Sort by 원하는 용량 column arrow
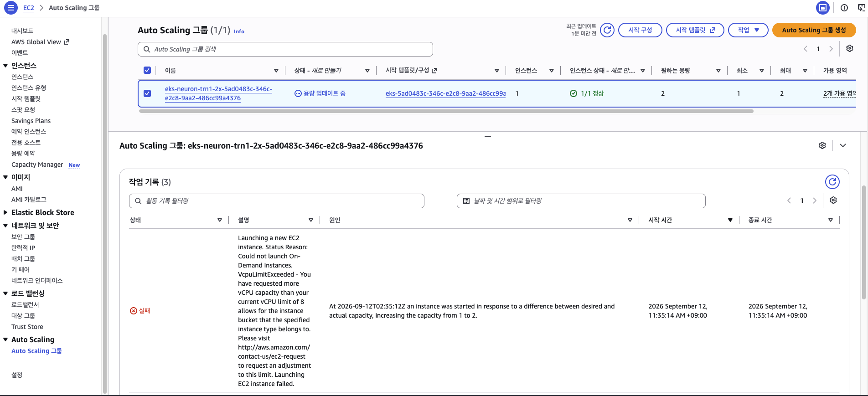Image resolution: width=868 pixels, height=396 pixels. (x=718, y=71)
